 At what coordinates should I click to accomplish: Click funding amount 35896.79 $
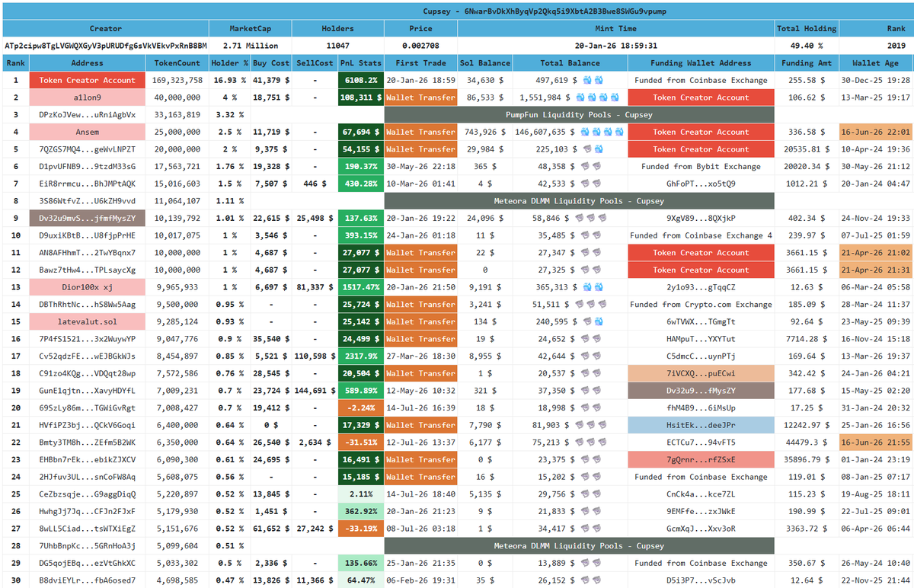point(807,459)
